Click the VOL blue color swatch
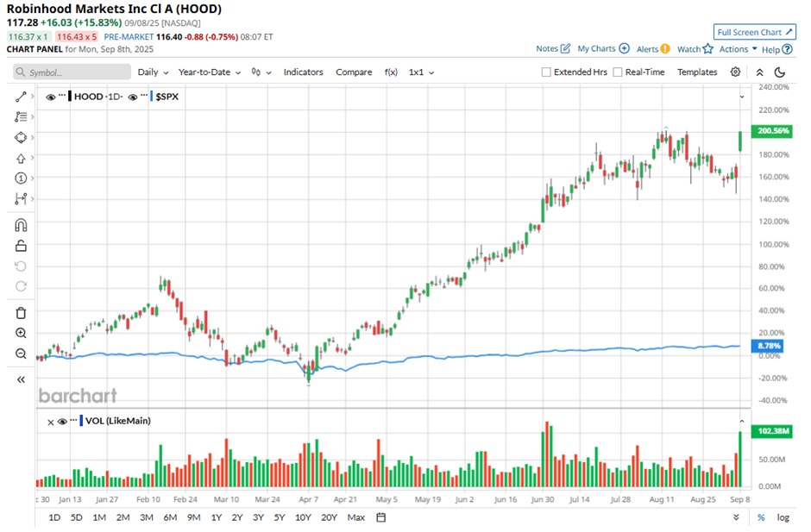This screenshot has height=532, width=811. click(x=81, y=421)
